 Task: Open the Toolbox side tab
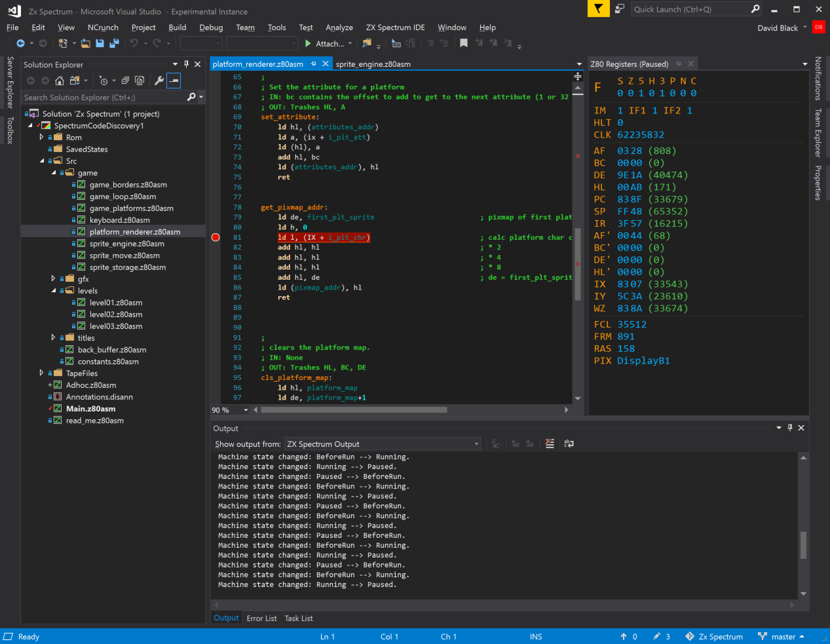pos(10,130)
